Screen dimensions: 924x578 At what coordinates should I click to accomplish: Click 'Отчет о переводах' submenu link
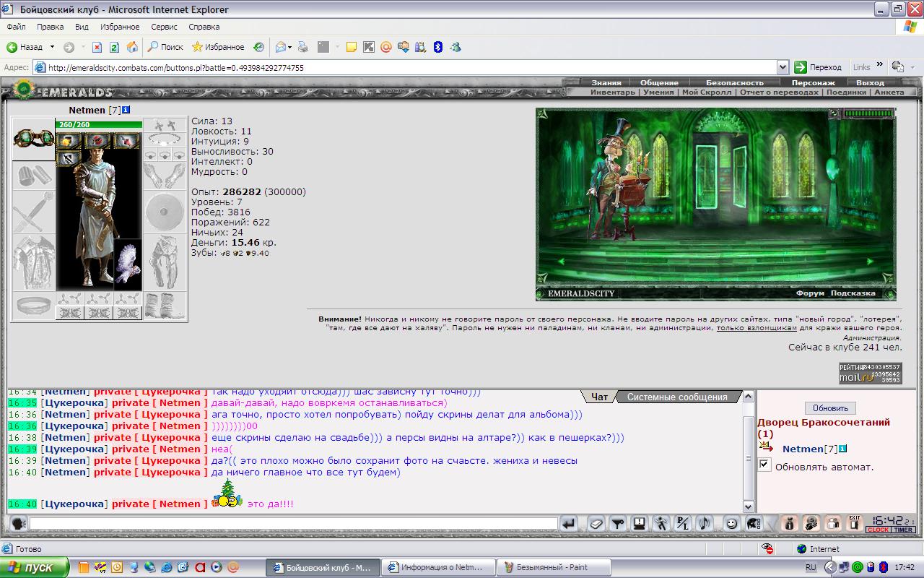coord(780,92)
